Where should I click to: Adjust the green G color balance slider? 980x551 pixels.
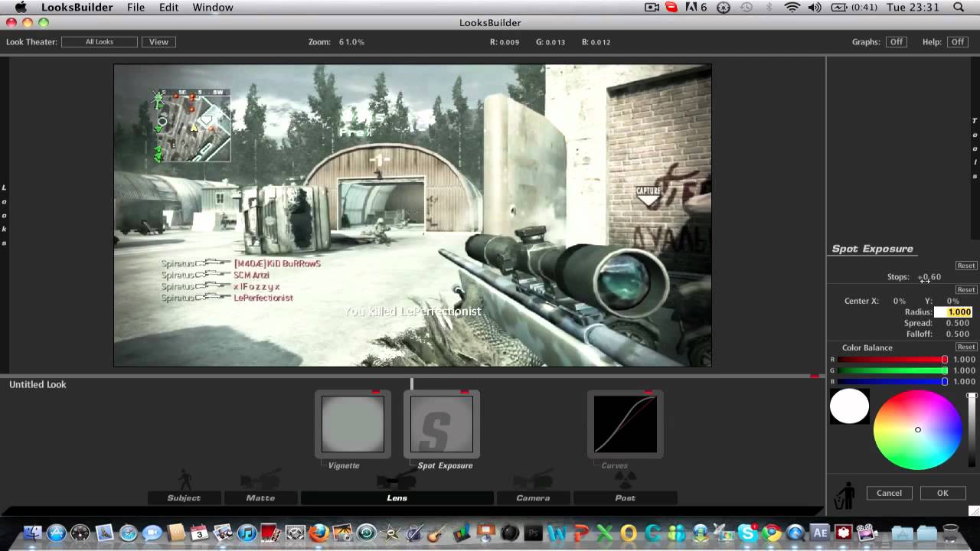(x=893, y=370)
